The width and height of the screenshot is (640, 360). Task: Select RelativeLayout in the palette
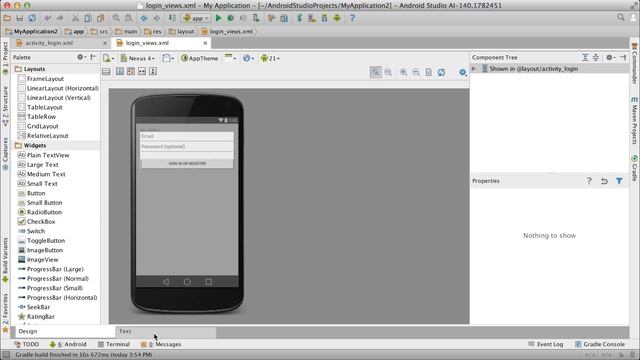[x=43, y=136]
